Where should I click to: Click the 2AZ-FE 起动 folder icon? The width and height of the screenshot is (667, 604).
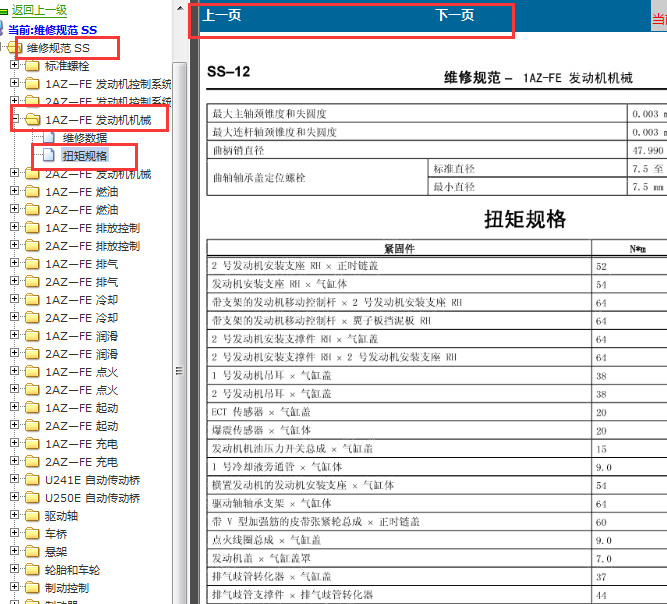(x=32, y=426)
